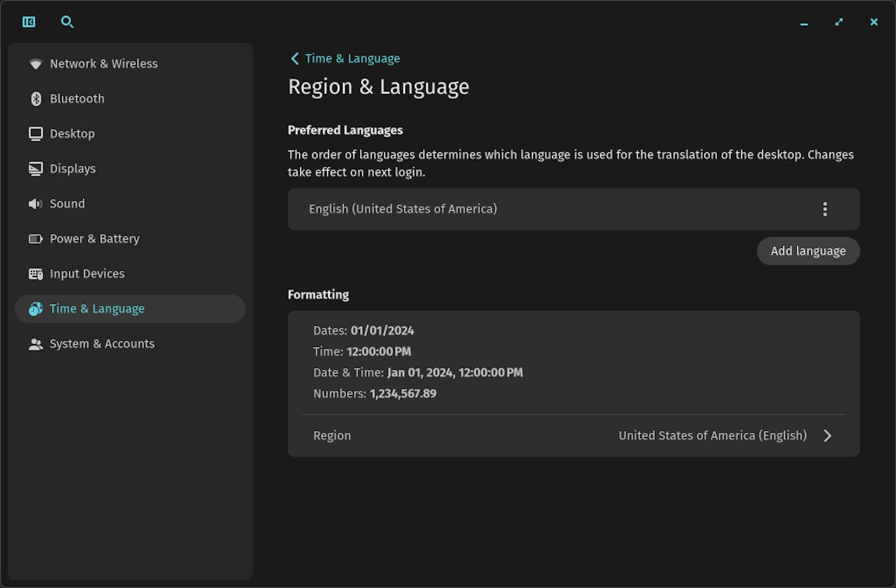Click the Network & Wireless wifi icon
Image resolution: width=896 pixels, height=588 pixels.
pos(36,64)
